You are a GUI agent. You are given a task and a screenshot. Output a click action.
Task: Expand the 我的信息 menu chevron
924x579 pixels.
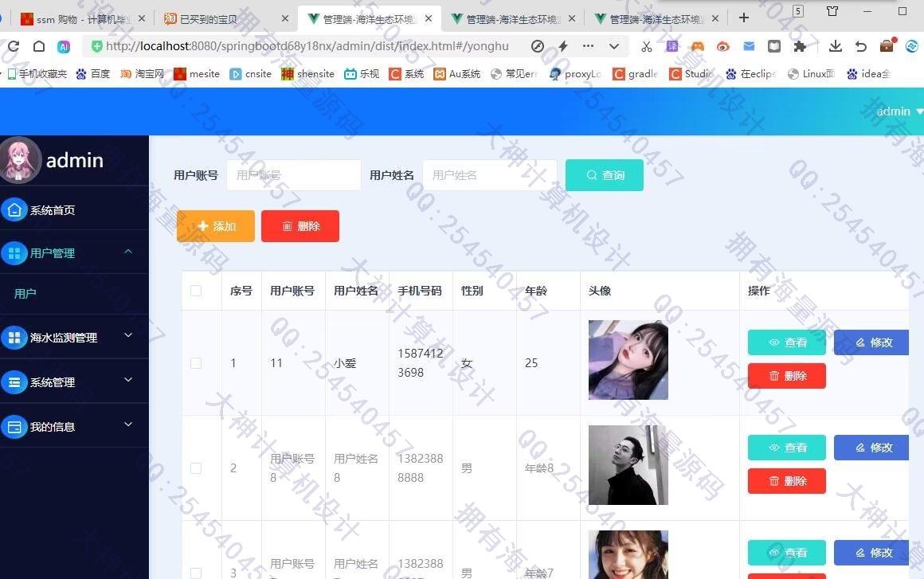[128, 424]
